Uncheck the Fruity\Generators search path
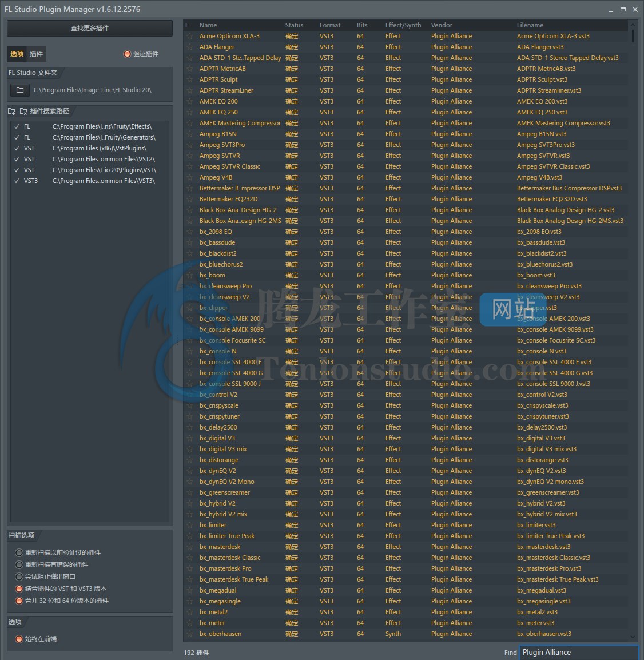The image size is (644, 660). (x=17, y=137)
